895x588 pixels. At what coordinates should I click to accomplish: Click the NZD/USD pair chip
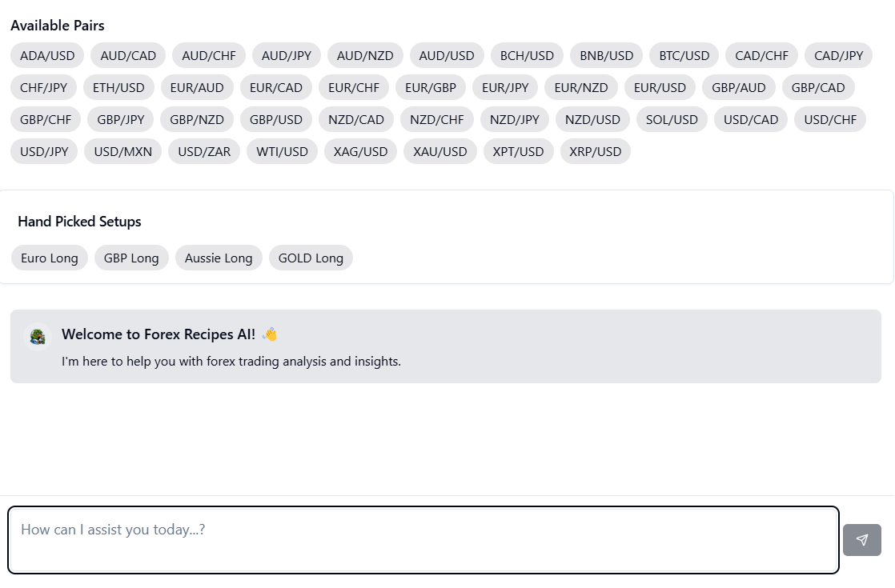[x=592, y=119]
